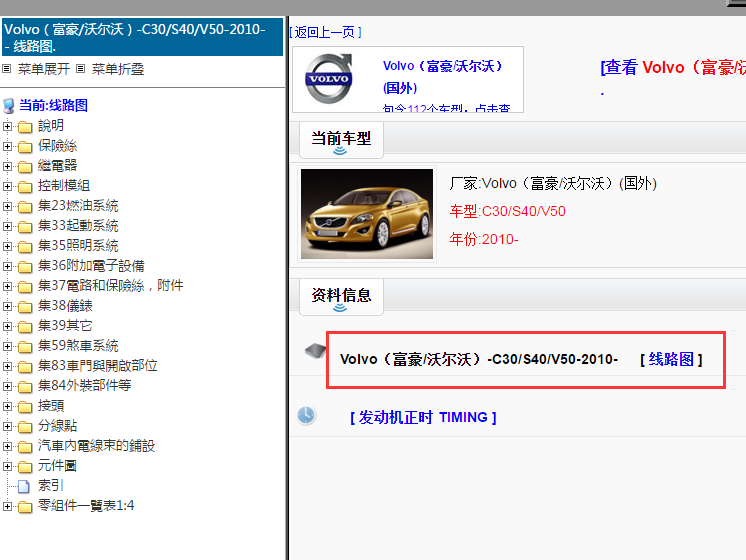This screenshot has height=560, width=746.
Task: Open the 返回上一页 back link
Action: (325, 32)
